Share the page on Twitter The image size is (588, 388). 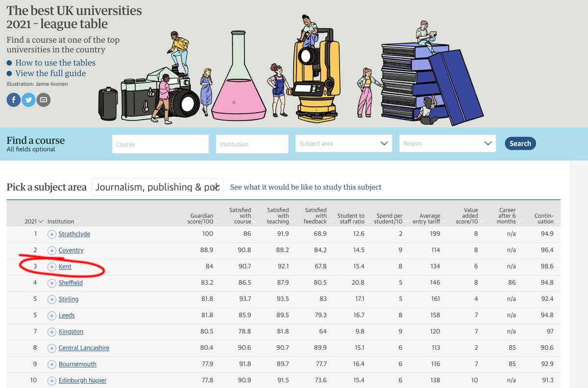(x=28, y=100)
